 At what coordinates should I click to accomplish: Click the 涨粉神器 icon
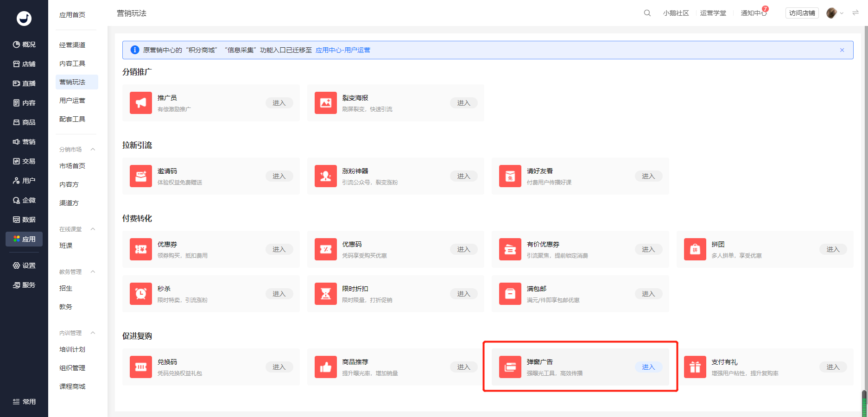[x=326, y=176]
